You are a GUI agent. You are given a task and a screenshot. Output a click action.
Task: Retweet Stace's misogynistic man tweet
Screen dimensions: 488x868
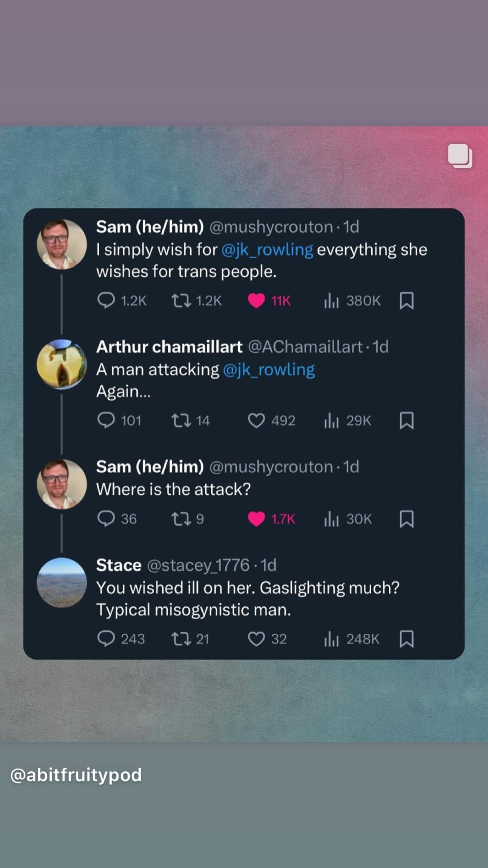[x=181, y=639]
